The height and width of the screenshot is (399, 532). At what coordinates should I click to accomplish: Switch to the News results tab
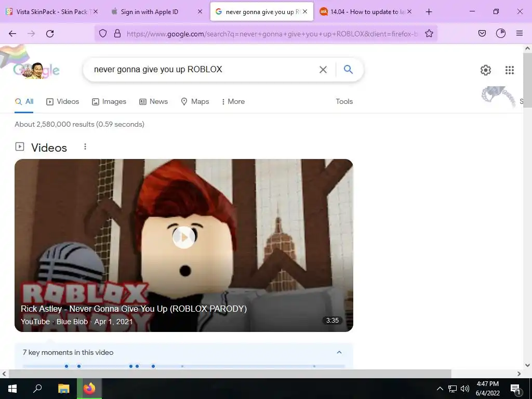tap(153, 101)
